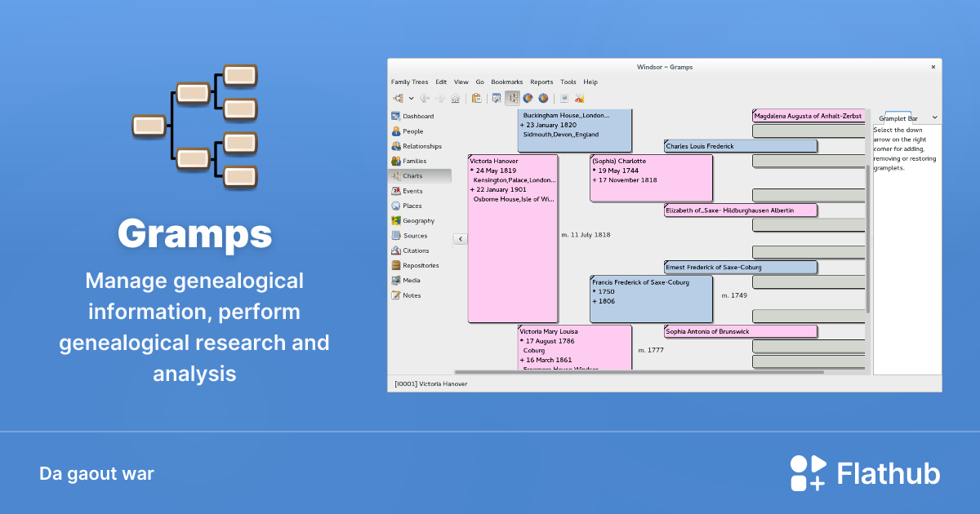
Task: Open the Bookmarks menu
Action: (506, 82)
